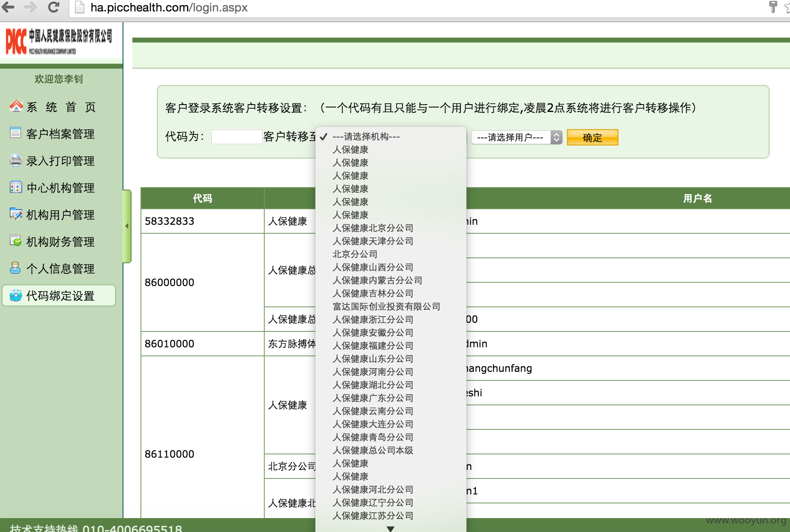
Task: Choose 人保健康河南分公司 option
Action: pyautogui.click(x=391, y=372)
